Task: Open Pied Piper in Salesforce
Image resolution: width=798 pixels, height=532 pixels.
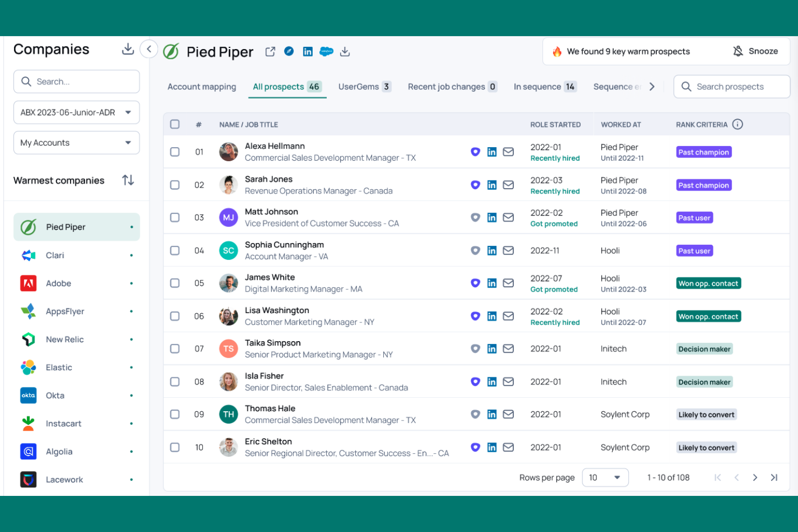Action: (326, 52)
